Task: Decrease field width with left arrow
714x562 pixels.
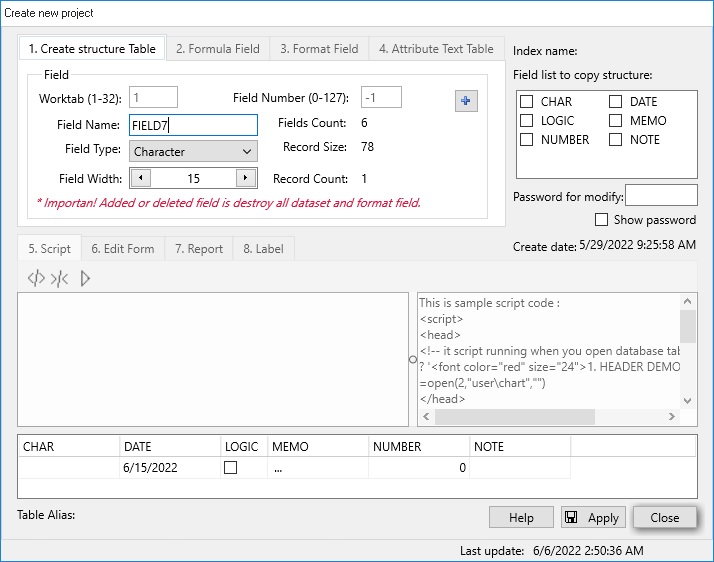Action: pos(141,178)
